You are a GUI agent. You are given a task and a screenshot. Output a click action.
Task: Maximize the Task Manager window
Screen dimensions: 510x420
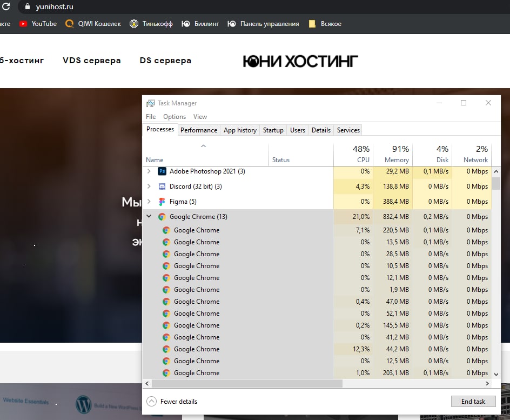click(464, 103)
